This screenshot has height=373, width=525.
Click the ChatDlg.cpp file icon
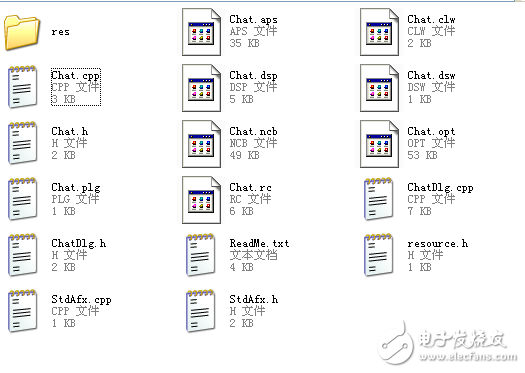(x=379, y=199)
